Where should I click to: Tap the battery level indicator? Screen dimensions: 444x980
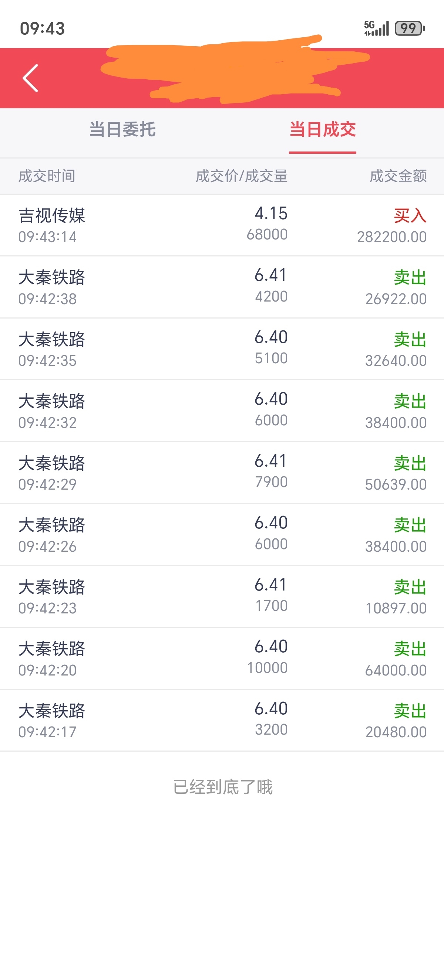point(410,28)
